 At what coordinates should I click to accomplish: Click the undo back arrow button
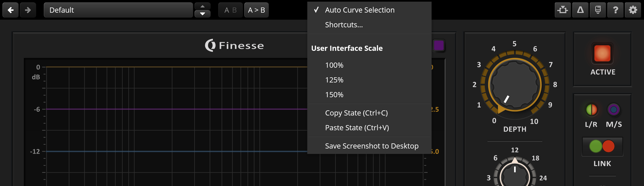(x=11, y=10)
